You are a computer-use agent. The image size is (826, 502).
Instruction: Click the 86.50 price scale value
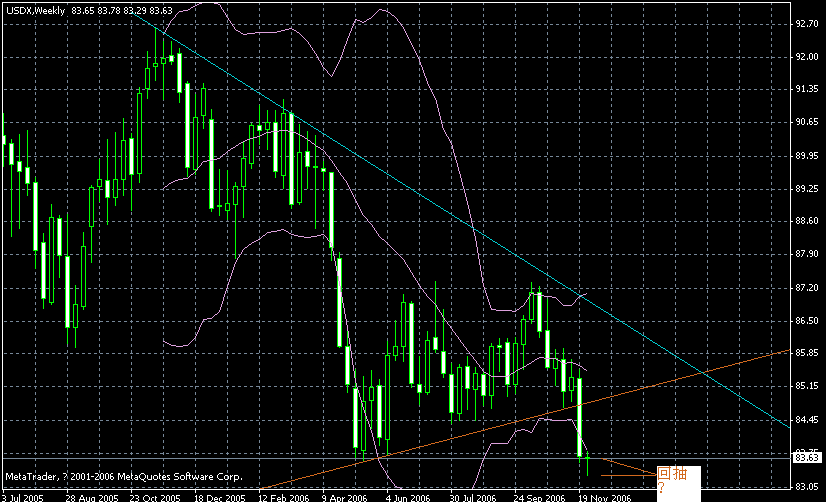pos(807,320)
